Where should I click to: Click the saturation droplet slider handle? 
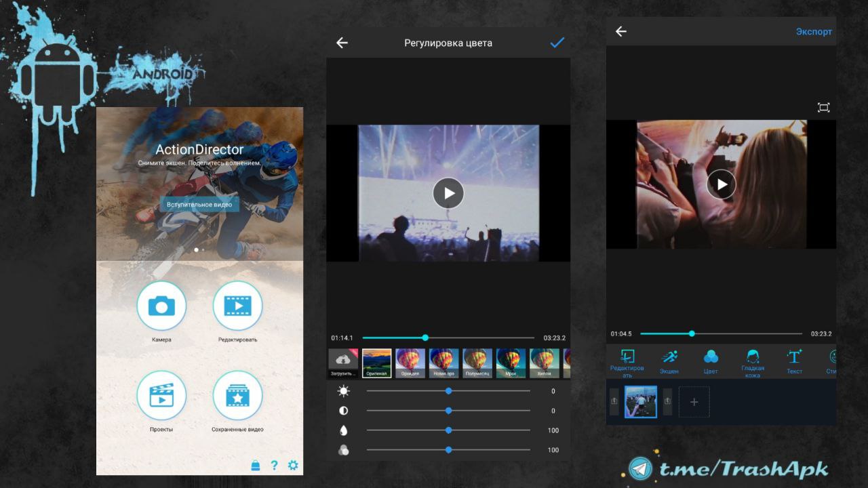(x=448, y=430)
